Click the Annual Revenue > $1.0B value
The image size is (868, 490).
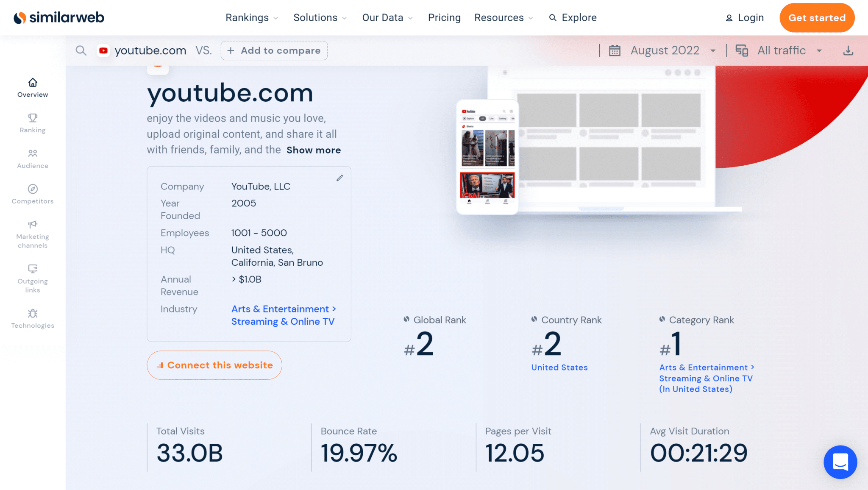(x=246, y=280)
